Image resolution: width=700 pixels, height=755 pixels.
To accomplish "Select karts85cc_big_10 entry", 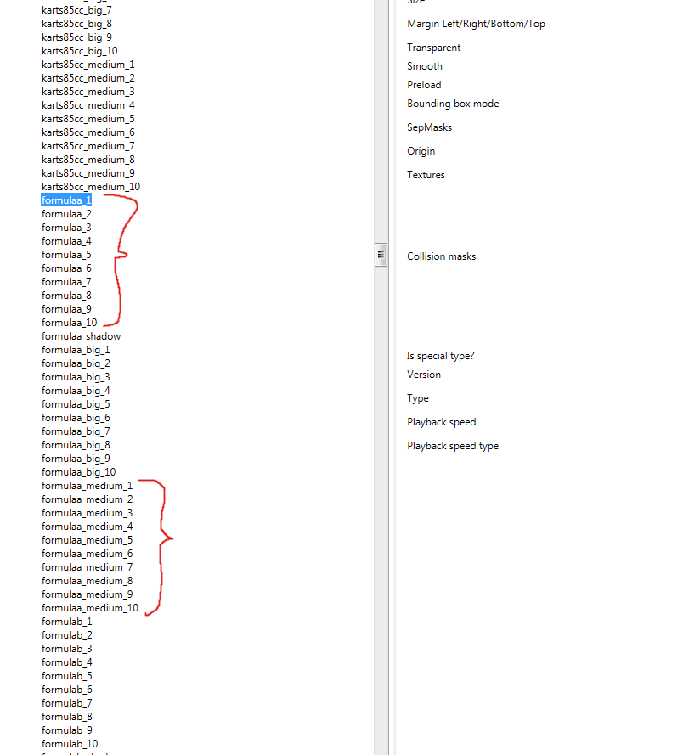I will (x=80, y=51).
